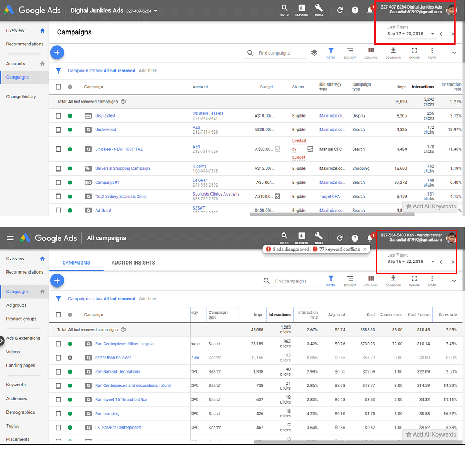This screenshot has width=476, height=450.
Task: Click Segment icon in bottom toolbar
Action: point(350,281)
